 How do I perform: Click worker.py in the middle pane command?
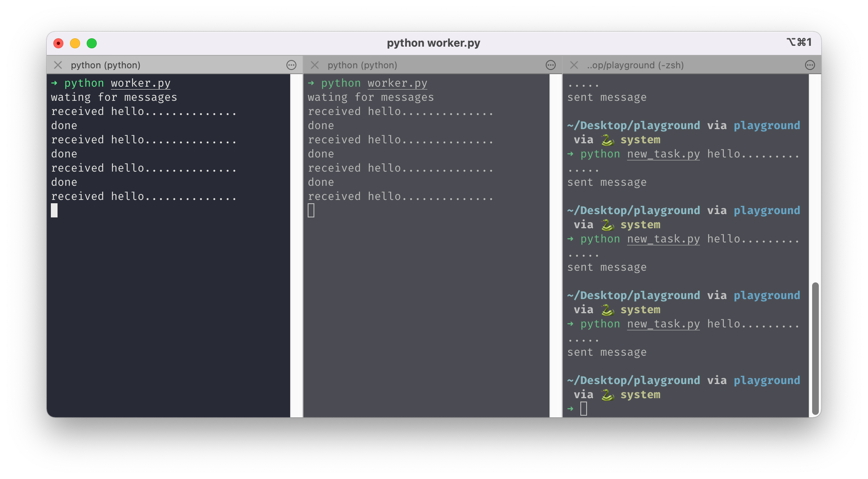pyautogui.click(x=397, y=83)
